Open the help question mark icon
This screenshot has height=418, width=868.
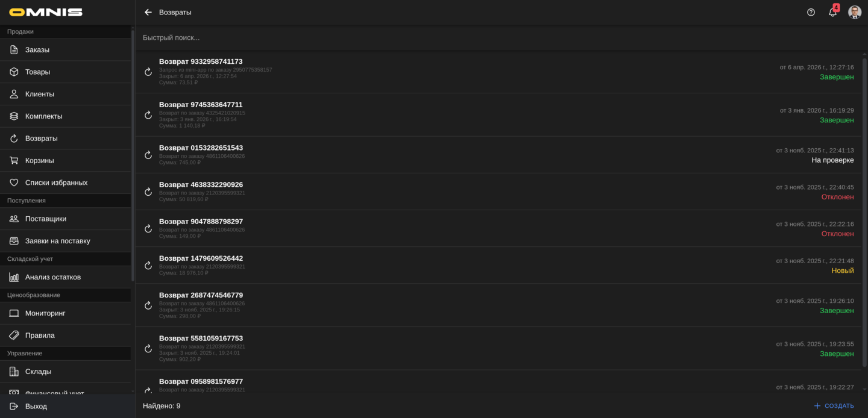[811, 12]
